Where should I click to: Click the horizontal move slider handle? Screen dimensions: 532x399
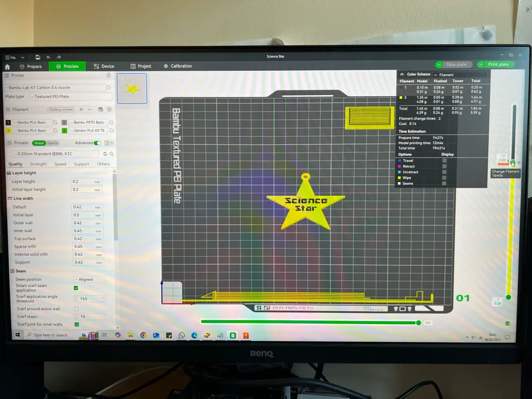coord(419,323)
